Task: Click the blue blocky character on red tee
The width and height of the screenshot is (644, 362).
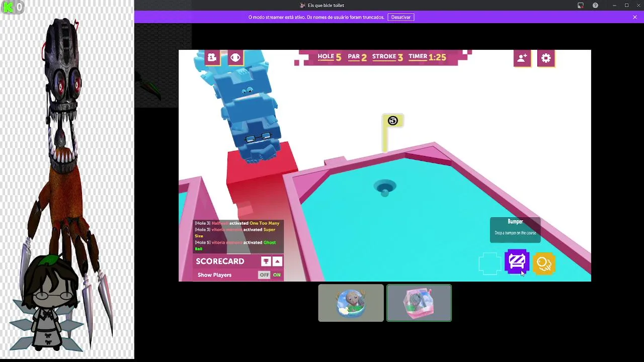Action: 247,108
